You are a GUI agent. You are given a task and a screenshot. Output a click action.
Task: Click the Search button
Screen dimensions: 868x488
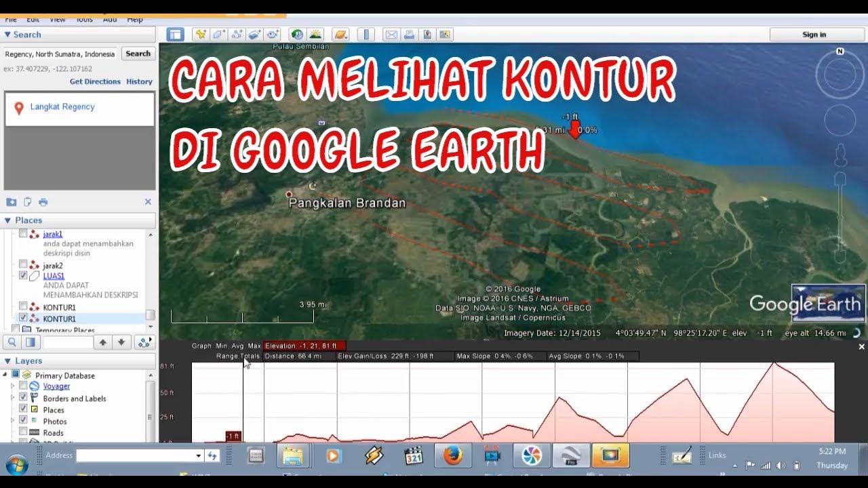pyautogui.click(x=138, y=54)
